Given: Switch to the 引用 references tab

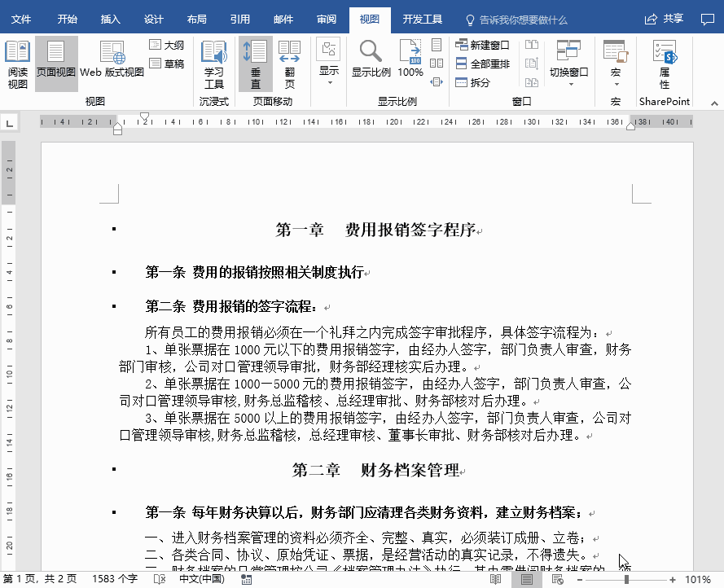Looking at the screenshot, I should coord(240,20).
